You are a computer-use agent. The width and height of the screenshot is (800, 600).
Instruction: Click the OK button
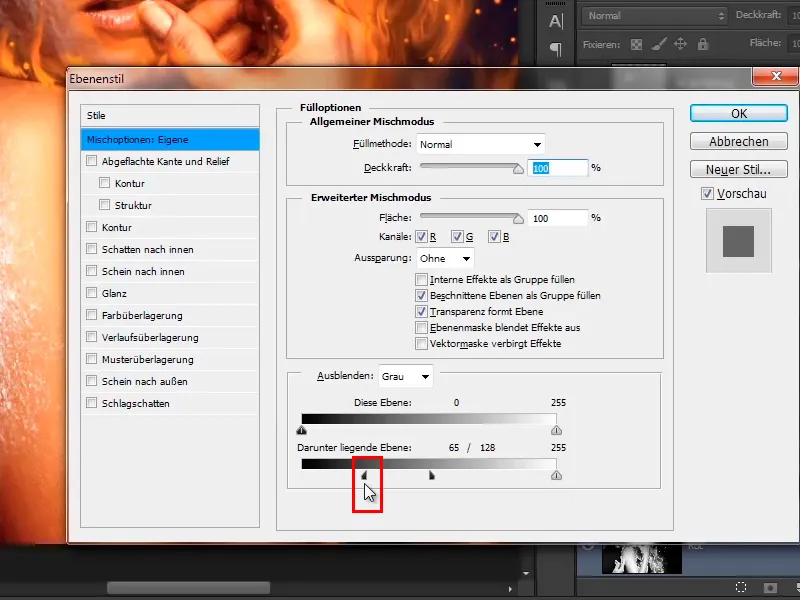(738, 113)
